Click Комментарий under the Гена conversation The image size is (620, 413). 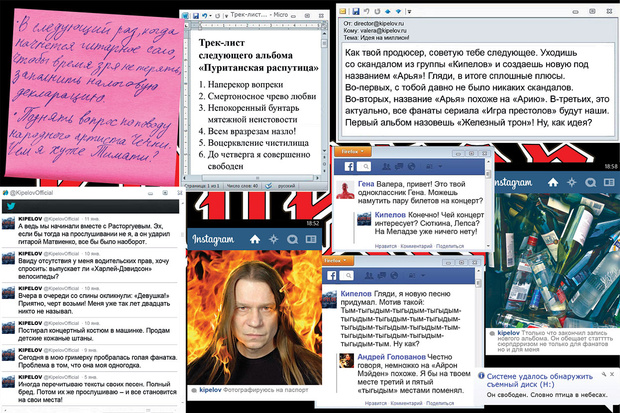pos(416,246)
